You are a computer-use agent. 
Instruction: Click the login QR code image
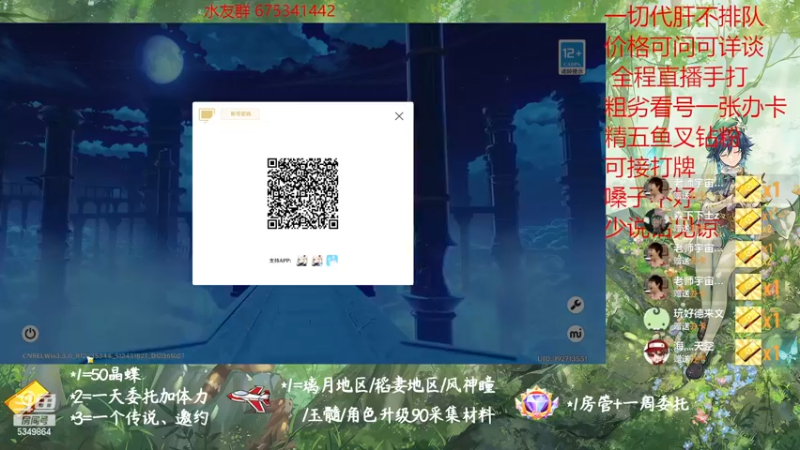pos(303,193)
